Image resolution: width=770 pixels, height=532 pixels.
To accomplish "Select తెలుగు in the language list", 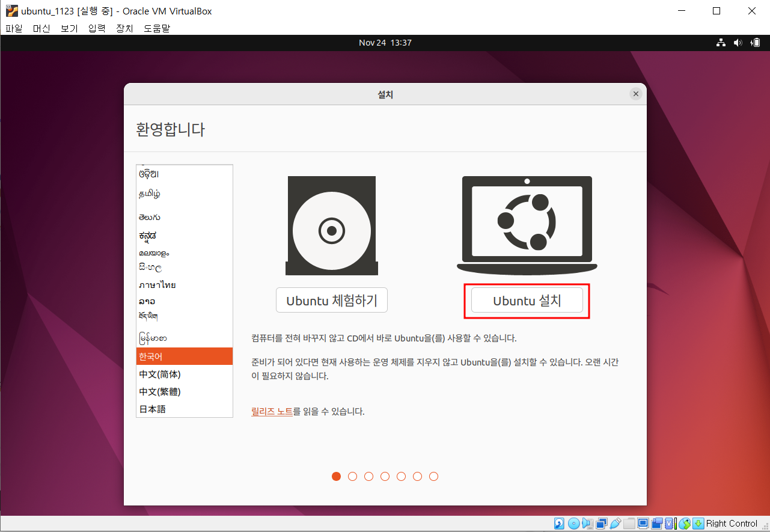I will pos(185,217).
